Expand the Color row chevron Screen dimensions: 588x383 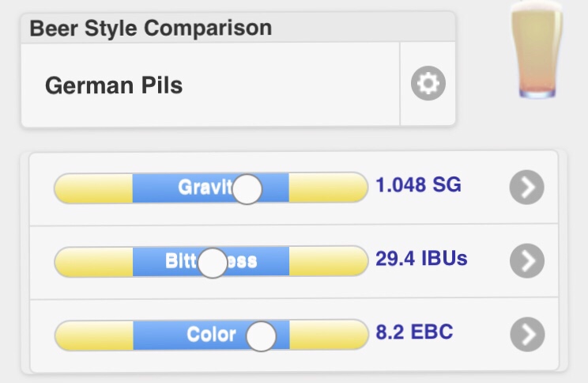(x=526, y=334)
